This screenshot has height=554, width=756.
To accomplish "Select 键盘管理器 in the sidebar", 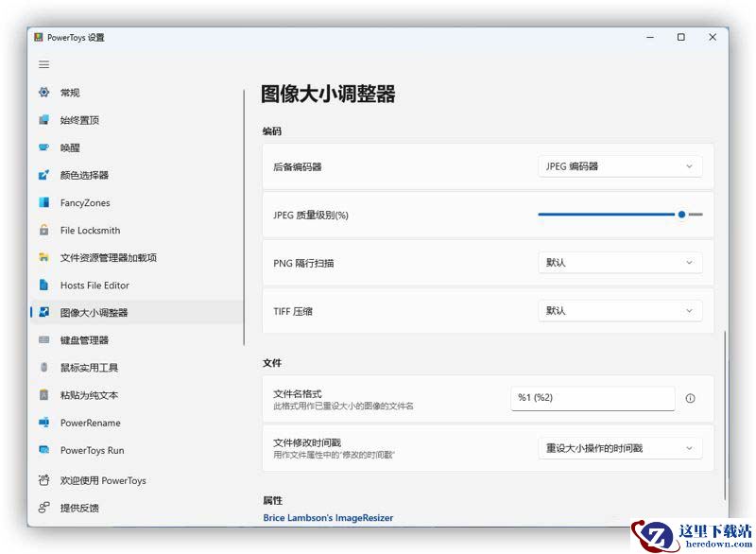I will (x=138, y=340).
